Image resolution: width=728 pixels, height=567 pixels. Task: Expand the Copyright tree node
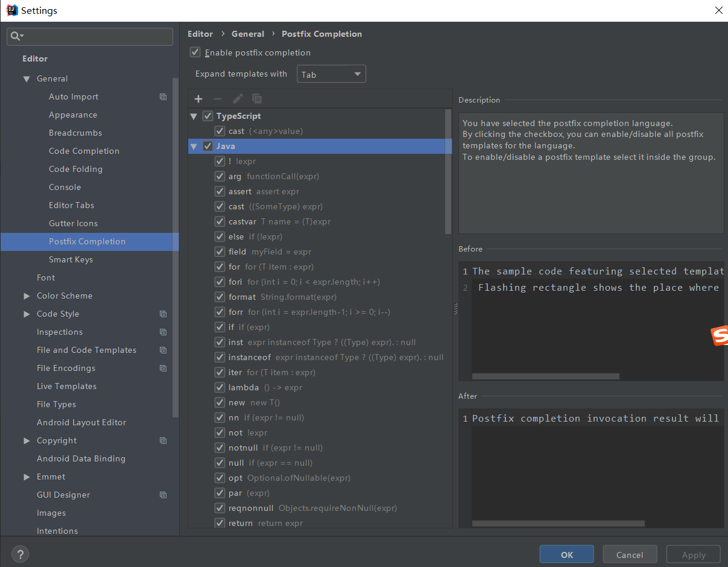pyautogui.click(x=27, y=440)
